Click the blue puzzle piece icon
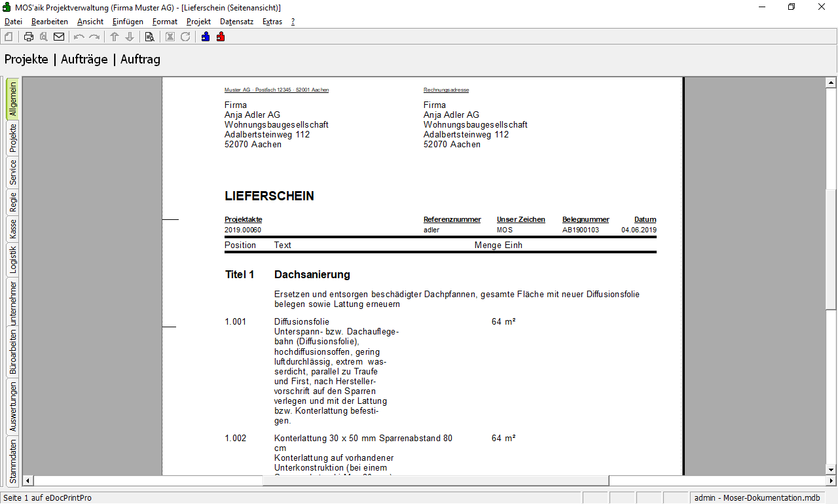 click(x=206, y=37)
